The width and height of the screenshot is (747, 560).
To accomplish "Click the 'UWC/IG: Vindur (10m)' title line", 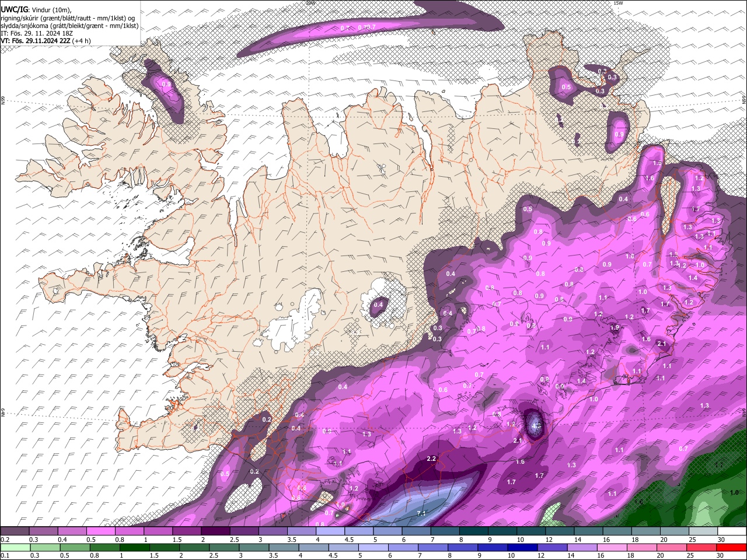I will pyautogui.click(x=36, y=9).
